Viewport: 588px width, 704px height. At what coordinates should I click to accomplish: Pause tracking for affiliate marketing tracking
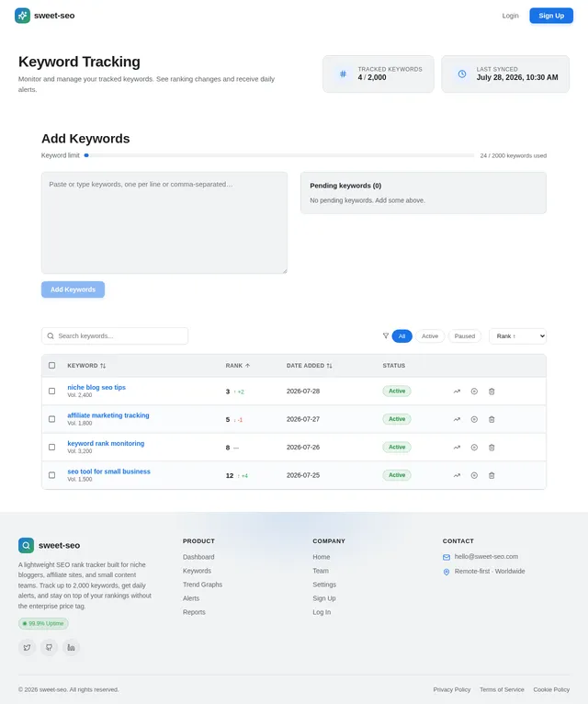click(474, 419)
